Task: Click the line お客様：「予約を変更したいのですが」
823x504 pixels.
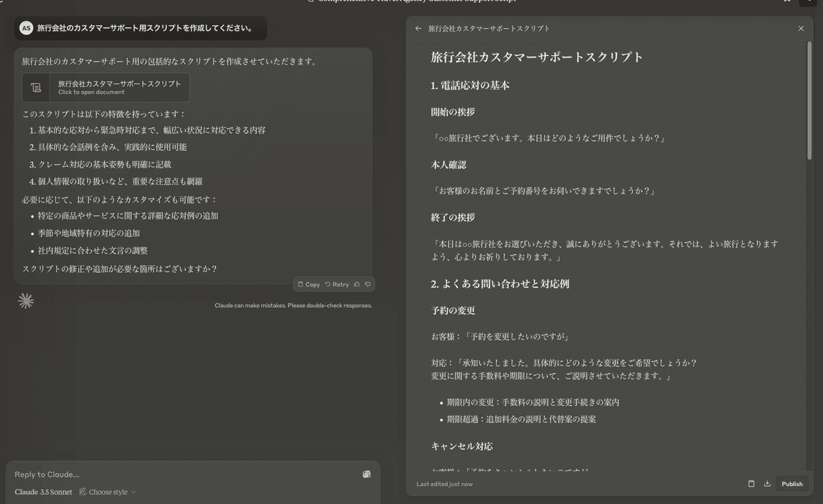Action: click(501, 337)
